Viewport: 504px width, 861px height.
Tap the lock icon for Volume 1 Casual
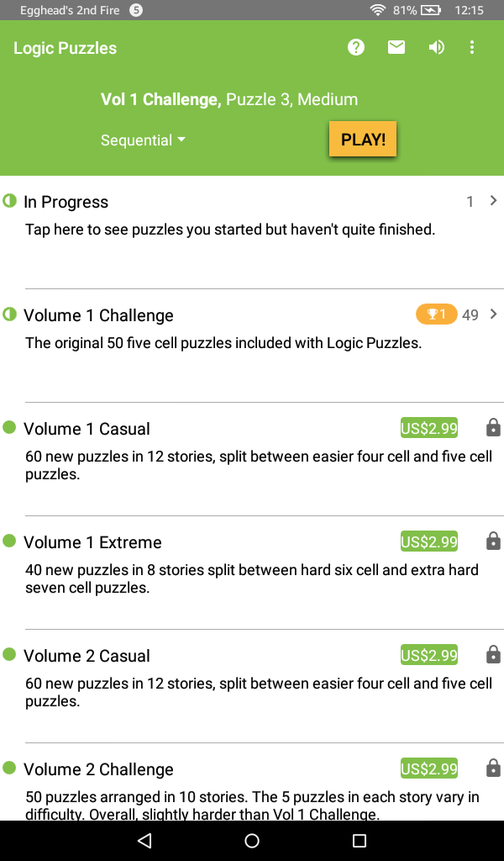click(494, 428)
